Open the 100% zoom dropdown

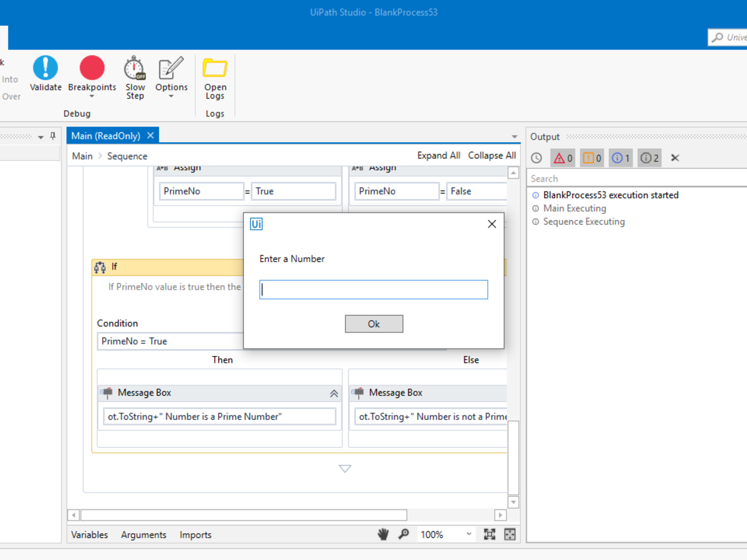tap(469, 534)
